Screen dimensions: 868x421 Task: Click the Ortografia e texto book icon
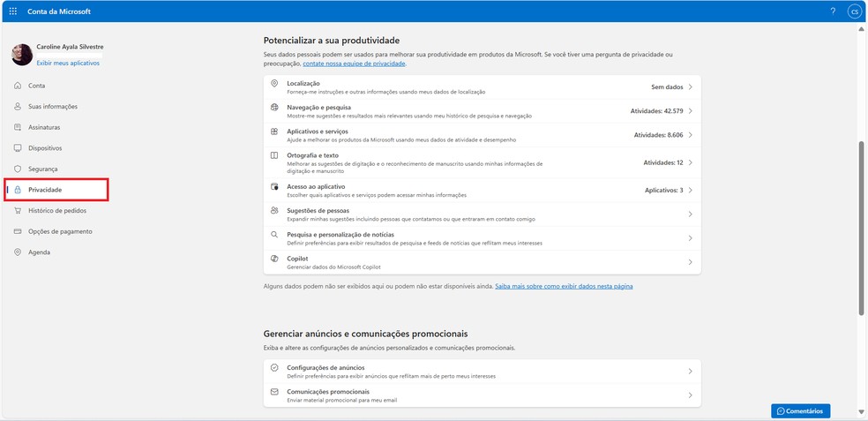click(x=274, y=155)
